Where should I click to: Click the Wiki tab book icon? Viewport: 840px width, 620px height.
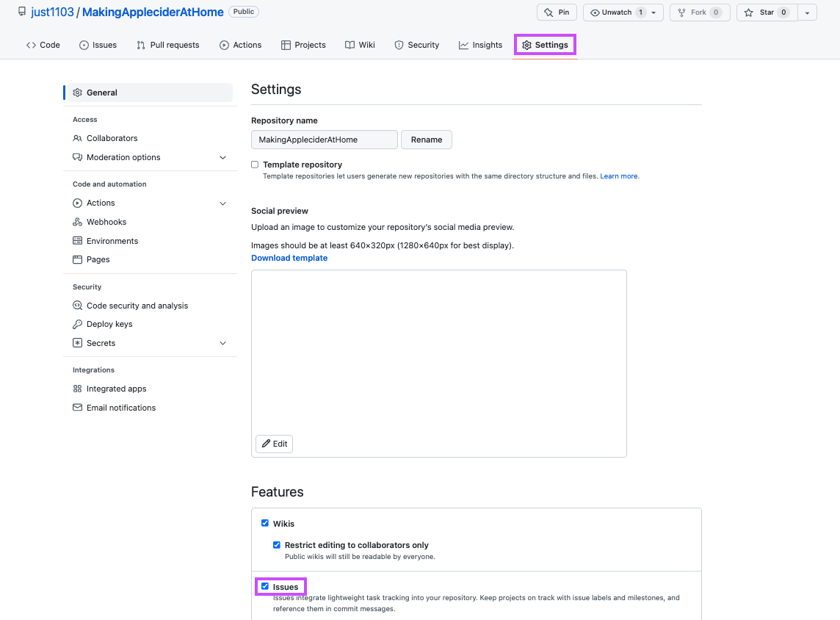(350, 45)
